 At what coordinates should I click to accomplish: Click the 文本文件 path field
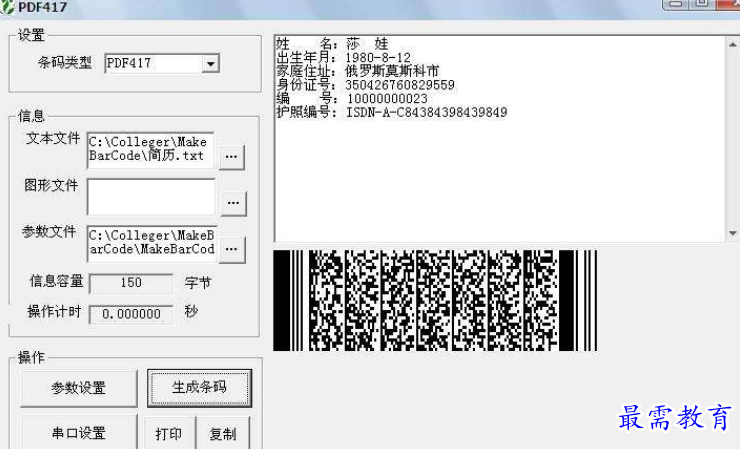[151, 150]
